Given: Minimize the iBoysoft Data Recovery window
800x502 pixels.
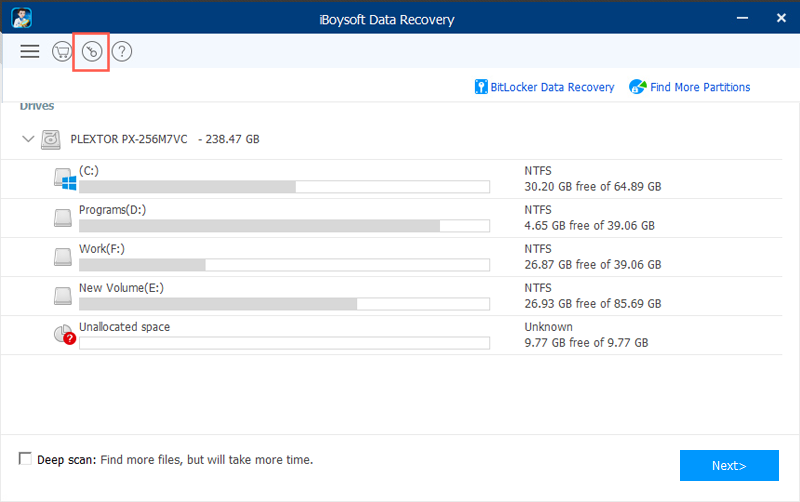Looking at the screenshot, I should tap(742, 16).
